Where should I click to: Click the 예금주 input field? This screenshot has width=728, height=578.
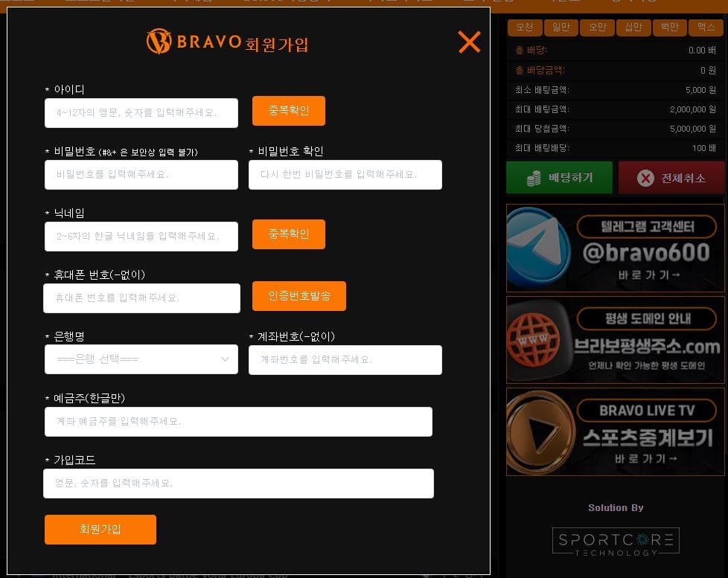point(238,421)
